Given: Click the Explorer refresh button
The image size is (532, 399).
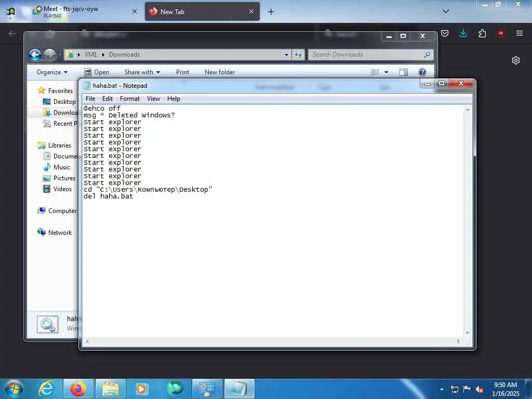Looking at the screenshot, I should [298, 55].
